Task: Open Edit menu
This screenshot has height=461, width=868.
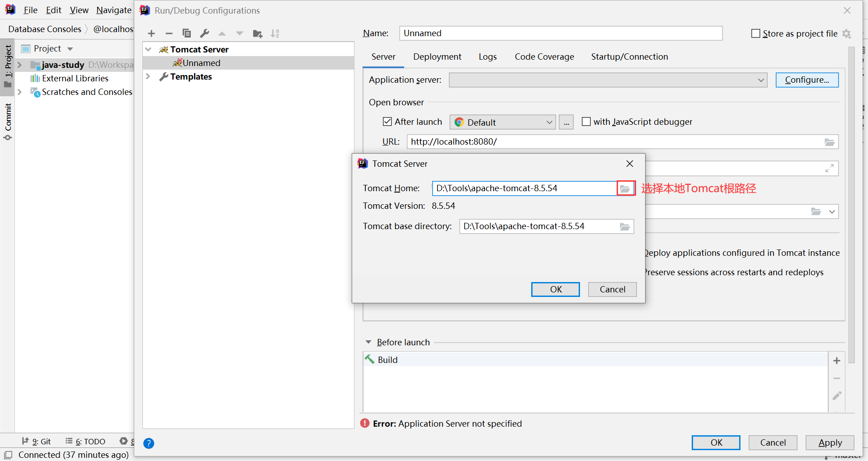Action: (53, 10)
